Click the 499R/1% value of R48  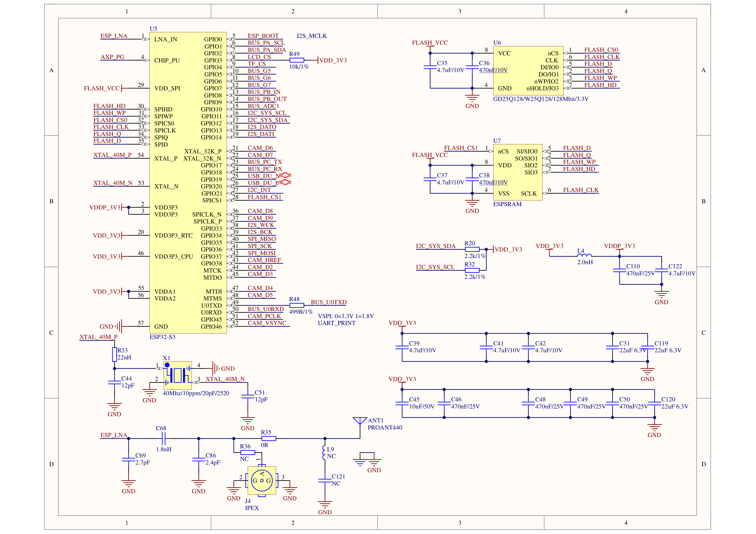(301, 312)
